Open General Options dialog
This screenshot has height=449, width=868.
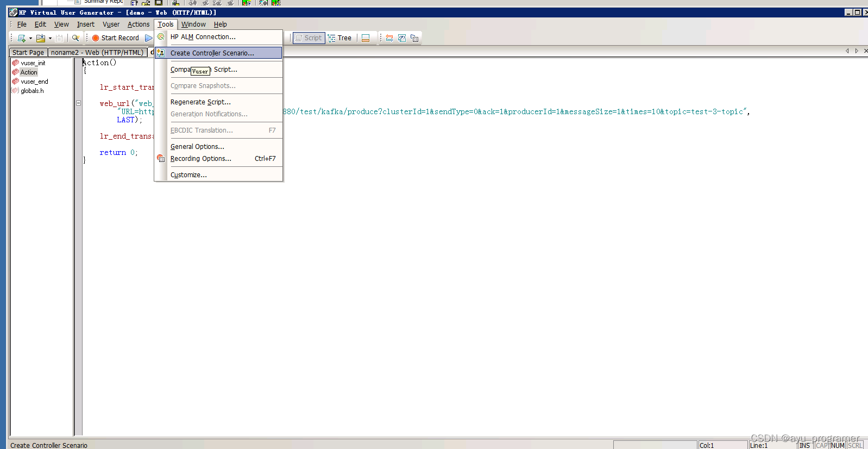click(218, 147)
